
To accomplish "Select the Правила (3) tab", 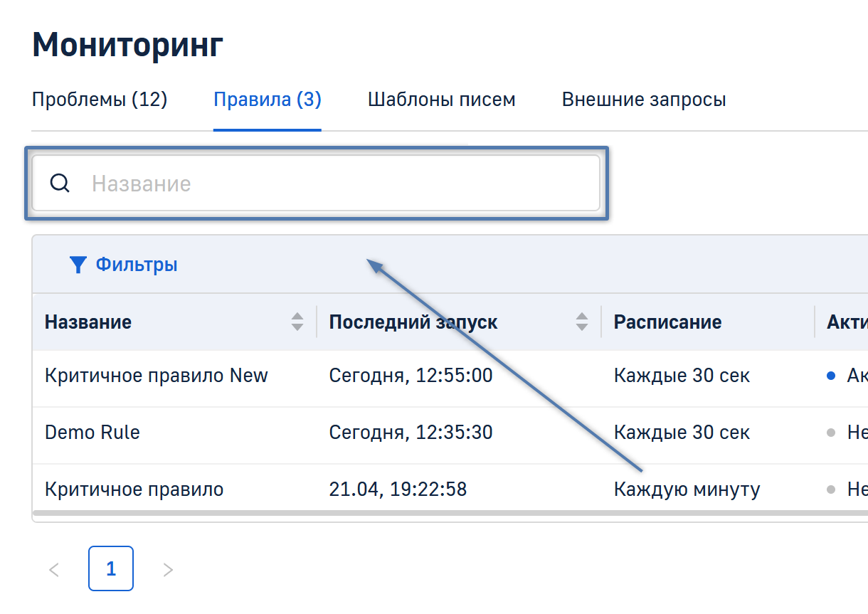I will coord(268,100).
